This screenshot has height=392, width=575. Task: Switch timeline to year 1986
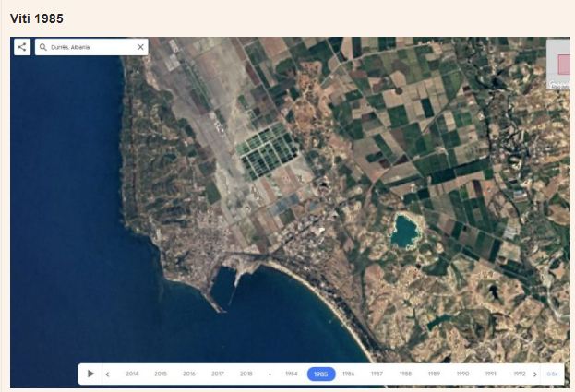pyautogui.click(x=348, y=374)
